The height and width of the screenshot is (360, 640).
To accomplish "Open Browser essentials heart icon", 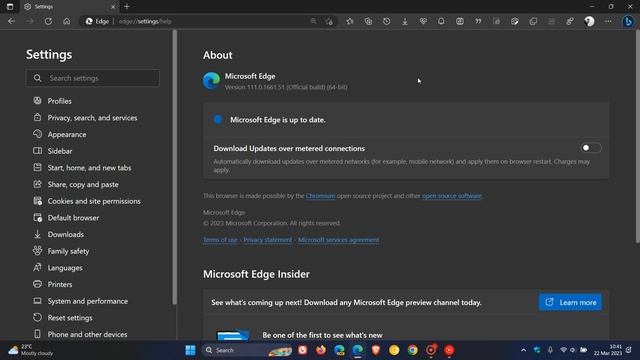I will [x=423, y=21].
